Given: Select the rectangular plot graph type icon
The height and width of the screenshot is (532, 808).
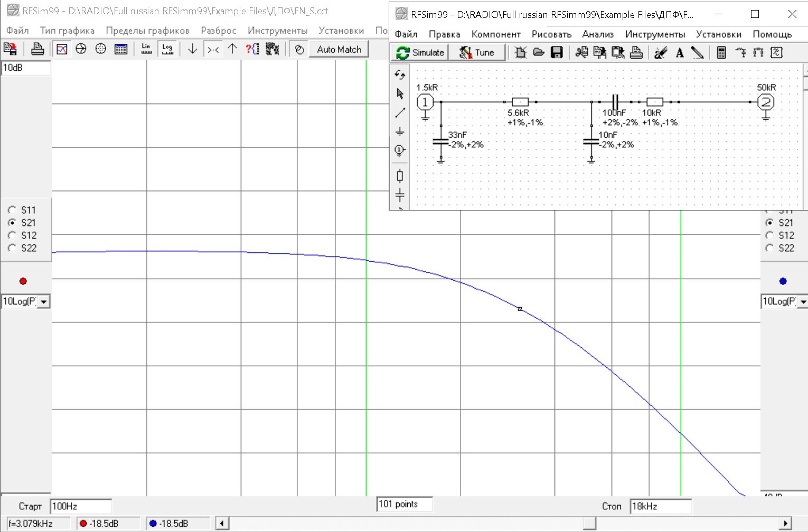Looking at the screenshot, I should [62, 49].
